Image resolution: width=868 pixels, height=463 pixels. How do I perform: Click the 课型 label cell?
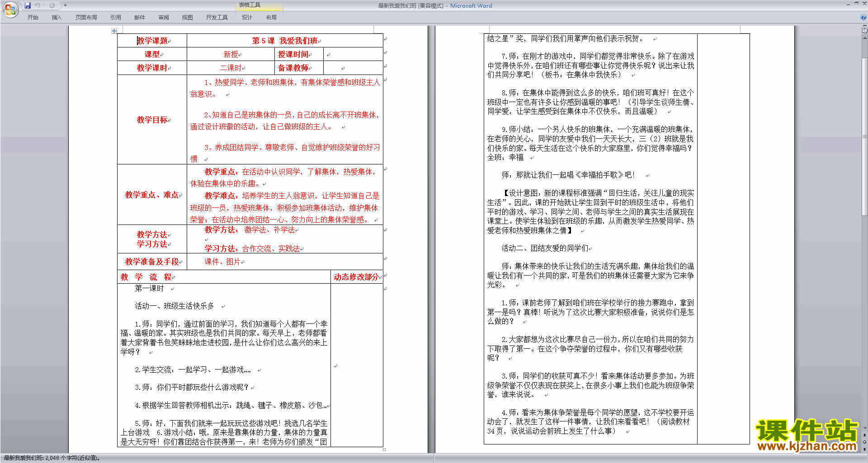[x=152, y=54]
